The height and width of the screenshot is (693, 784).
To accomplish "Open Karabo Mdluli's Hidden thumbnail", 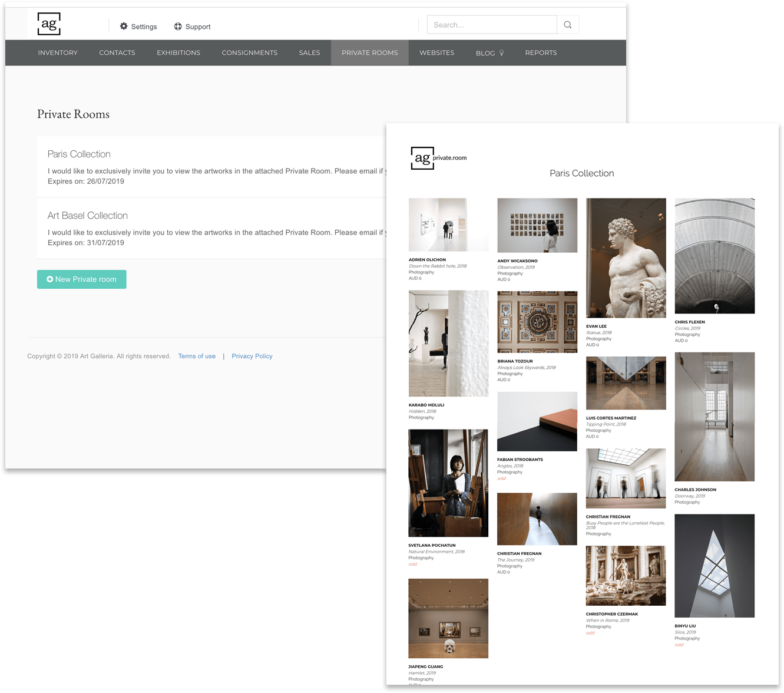I will click(448, 343).
